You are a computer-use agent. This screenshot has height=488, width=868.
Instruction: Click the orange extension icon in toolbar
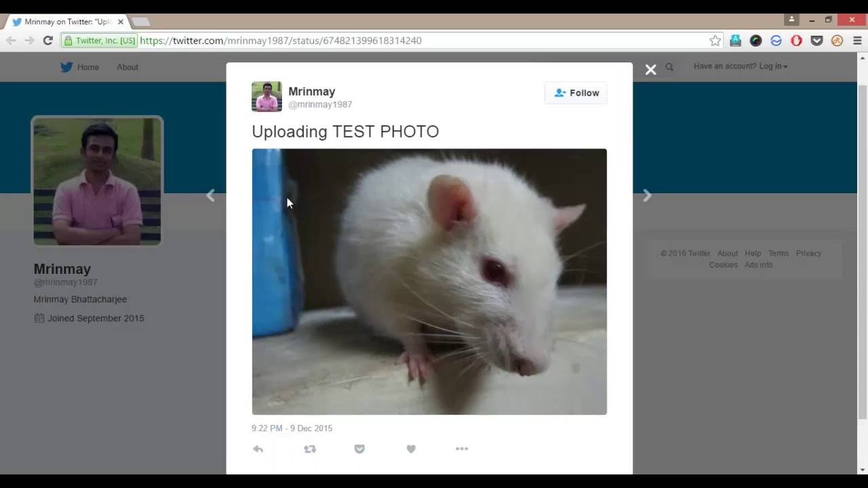click(x=837, y=41)
